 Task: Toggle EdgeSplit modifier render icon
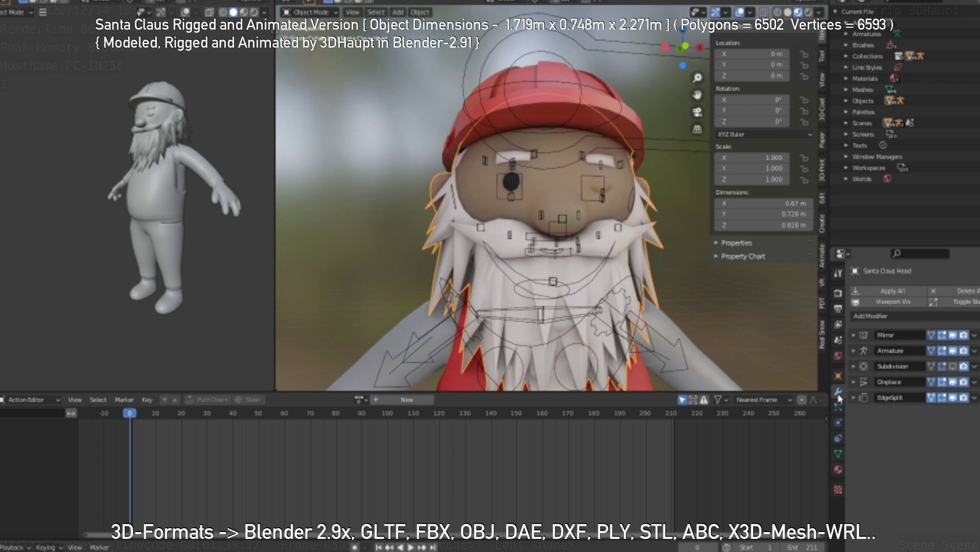(x=963, y=397)
